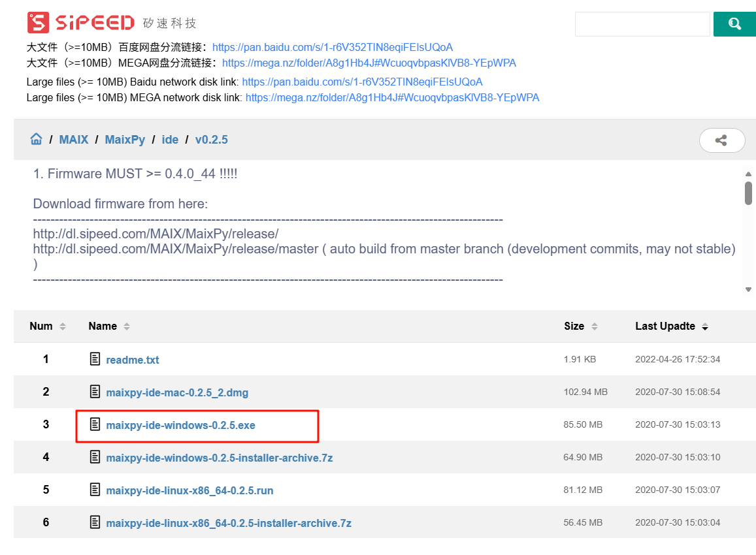The image size is (756, 555).
Task: Click 'Firmware MUST >= 0.4.0_44' text
Action: pyautogui.click(x=131, y=174)
